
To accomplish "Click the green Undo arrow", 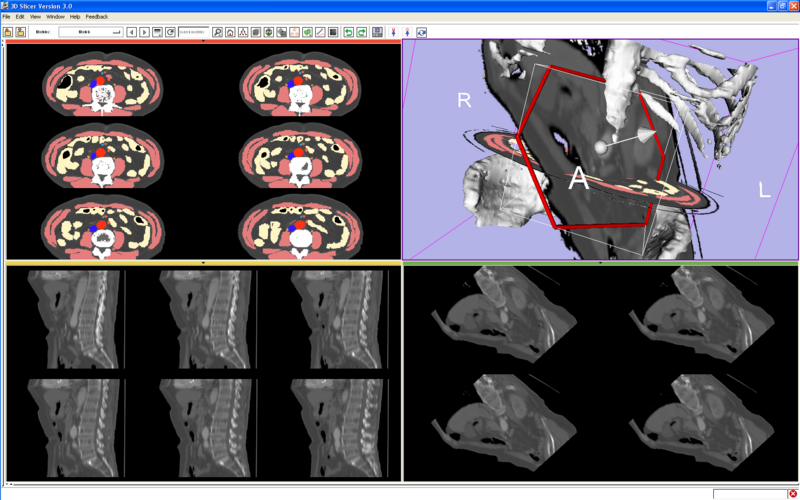I will point(348,32).
